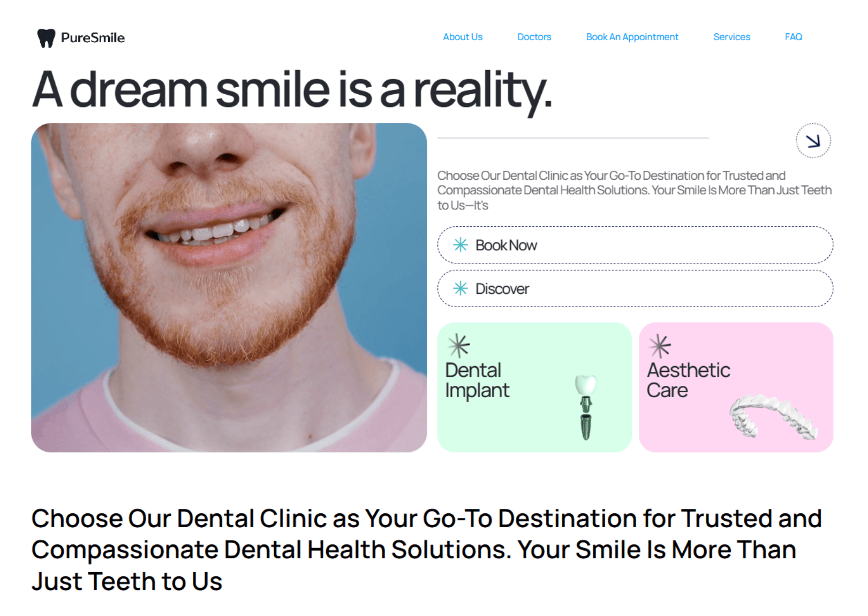
Task: Click the dental implant screw illustration
Action: pyautogui.click(x=586, y=407)
